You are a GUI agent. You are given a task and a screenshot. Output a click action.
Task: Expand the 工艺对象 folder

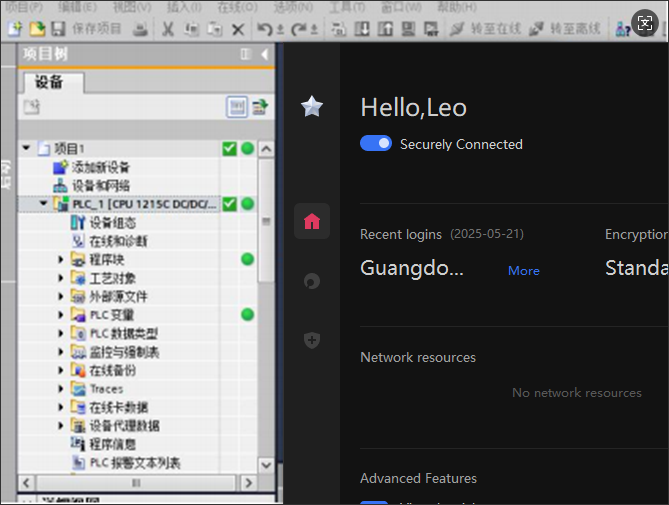tap(61, 278)
